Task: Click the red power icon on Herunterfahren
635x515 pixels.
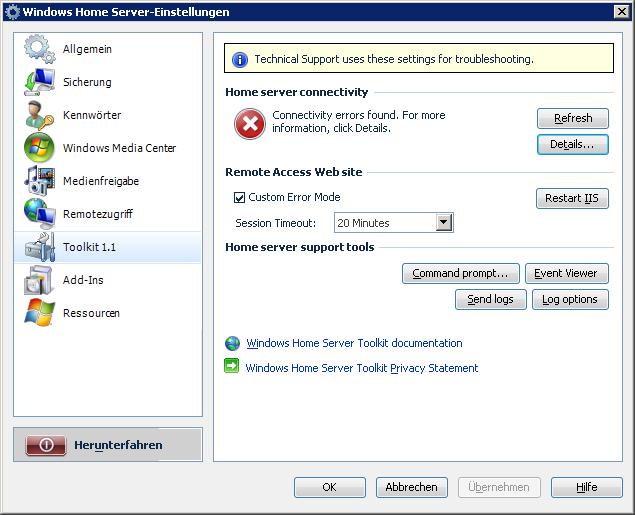Action: (x=46, y=445)
